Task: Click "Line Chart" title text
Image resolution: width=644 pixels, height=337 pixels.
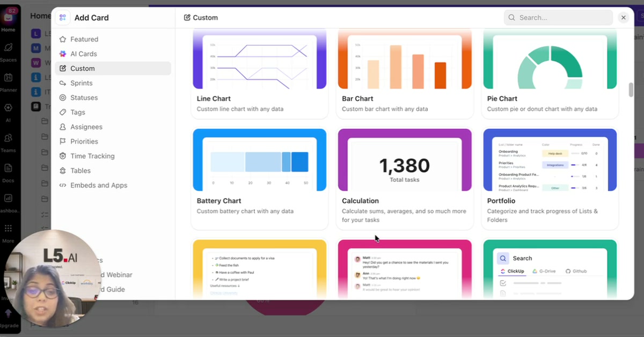Action: (214, 99)
